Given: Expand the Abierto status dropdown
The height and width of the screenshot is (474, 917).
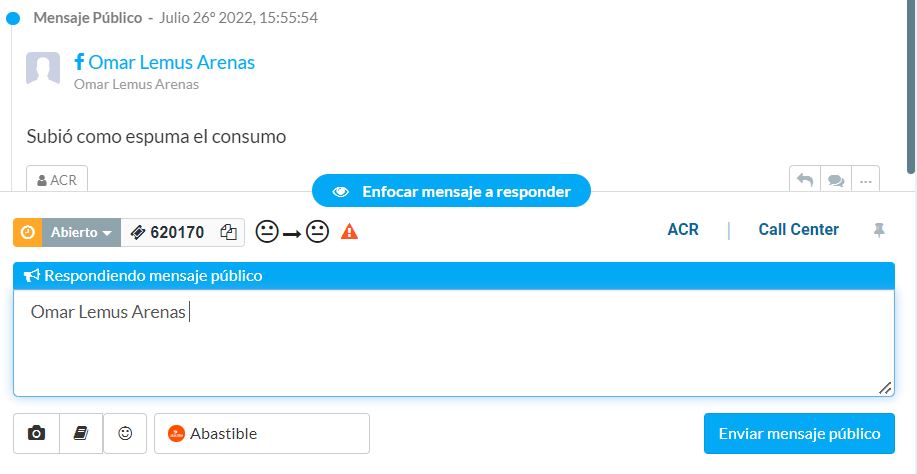Looking at the screenshot, I should pyautogui.click(x=81, y=233).
